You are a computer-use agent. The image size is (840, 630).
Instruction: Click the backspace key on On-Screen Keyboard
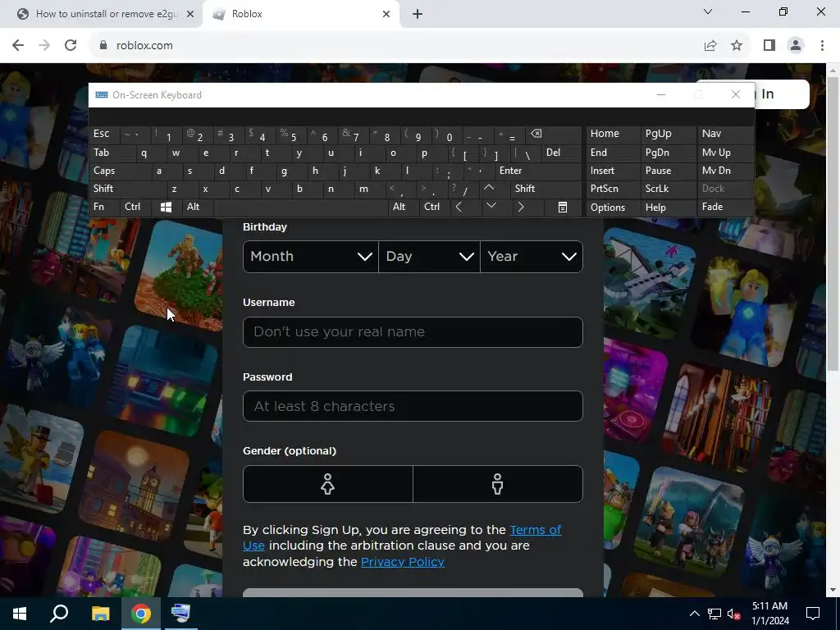tap(554, 134)
